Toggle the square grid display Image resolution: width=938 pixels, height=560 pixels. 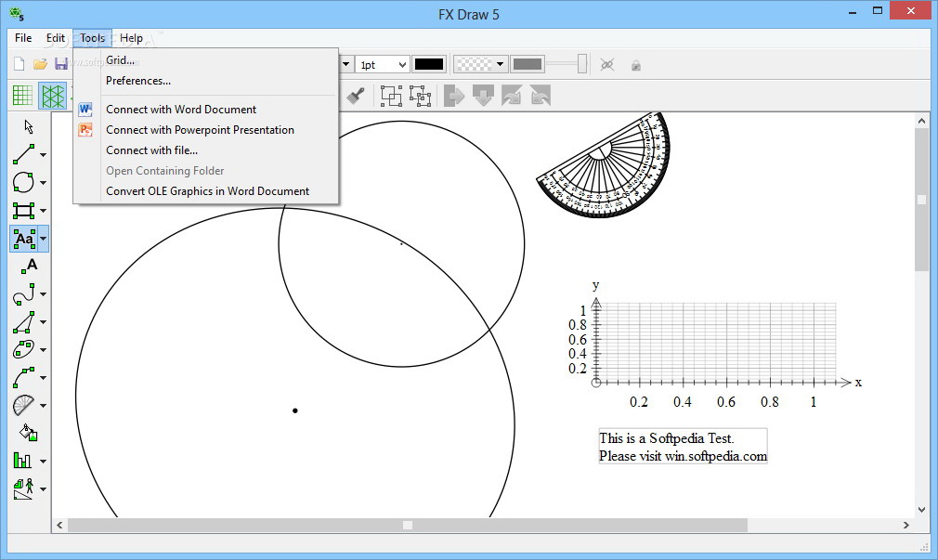(22, 96)
